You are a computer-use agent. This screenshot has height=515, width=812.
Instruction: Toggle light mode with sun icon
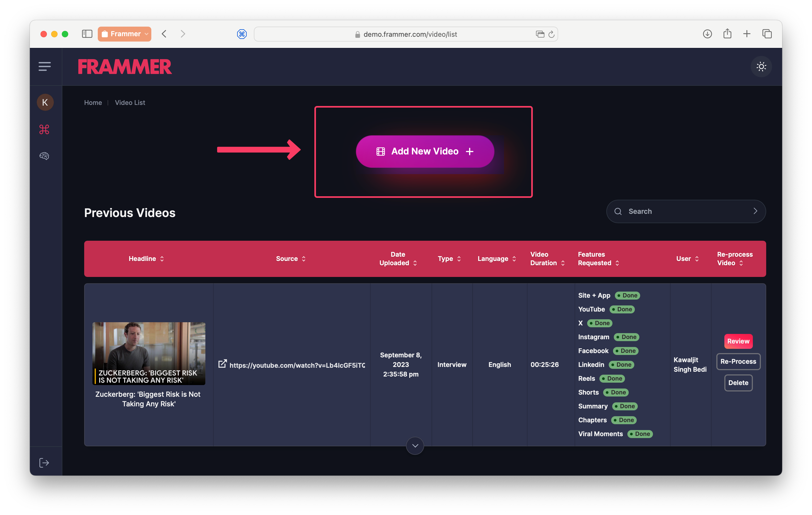pos(761,67)
